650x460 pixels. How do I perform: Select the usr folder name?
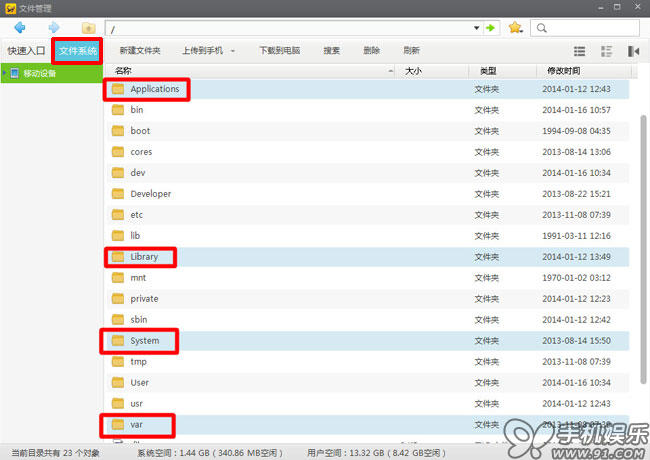[x=136, y=404]
